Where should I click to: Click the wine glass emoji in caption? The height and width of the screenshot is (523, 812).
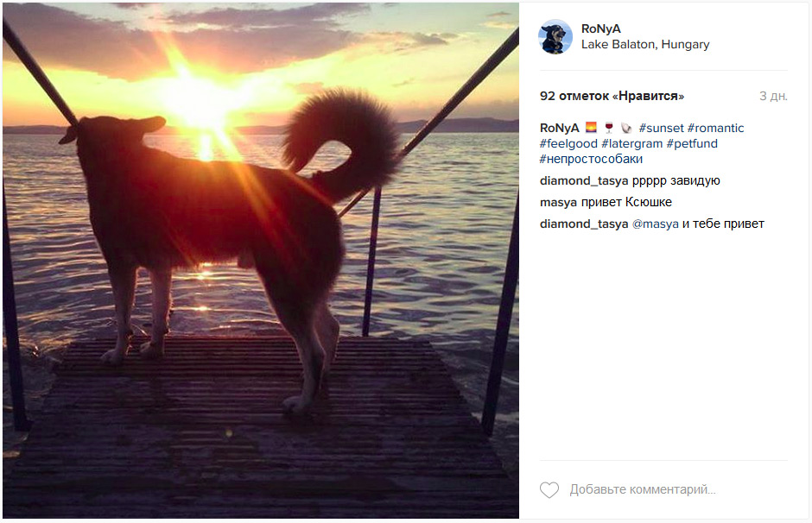click(609, 127)
